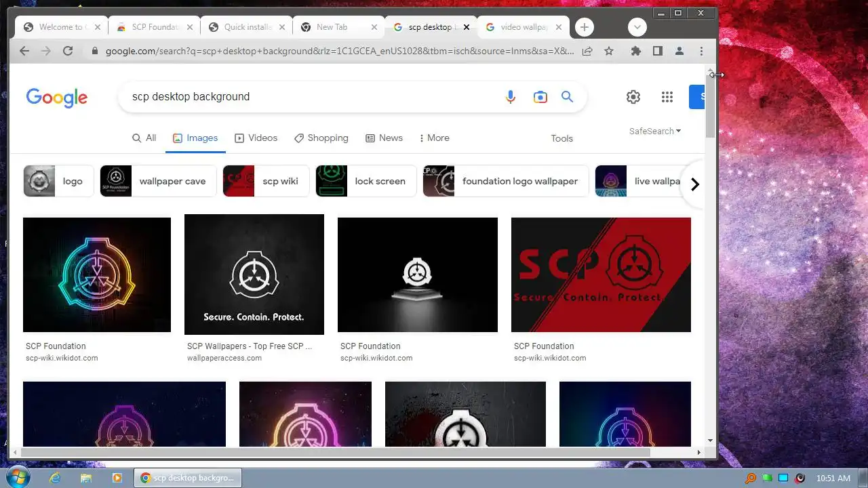Reload the page with the refresh icon
The image size is (868, 488).
tap(68, 51)
